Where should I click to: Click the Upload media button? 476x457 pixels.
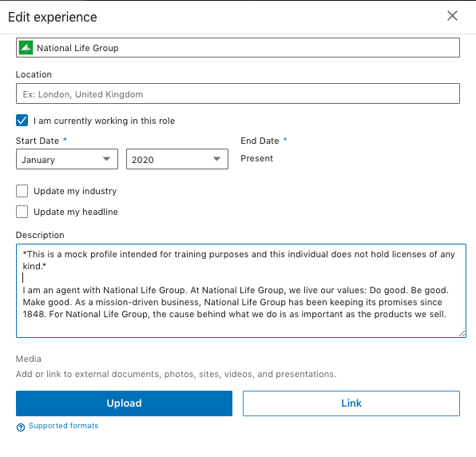pos(124,403)
